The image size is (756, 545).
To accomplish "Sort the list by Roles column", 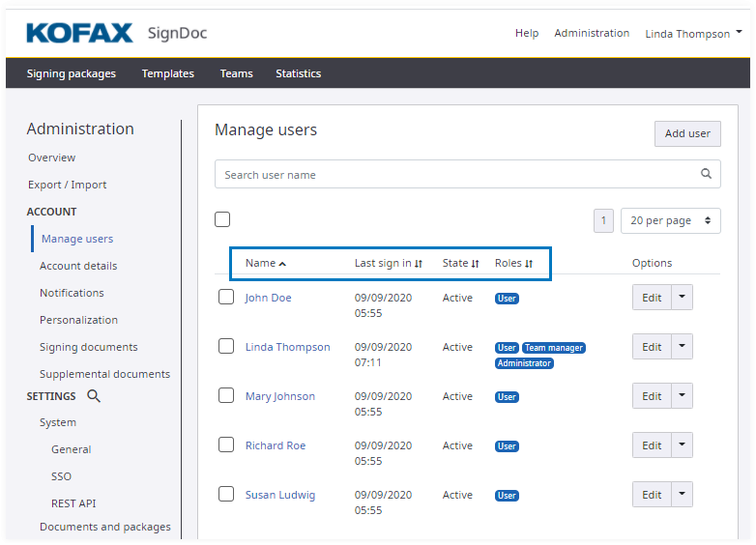I will [529, 264].
